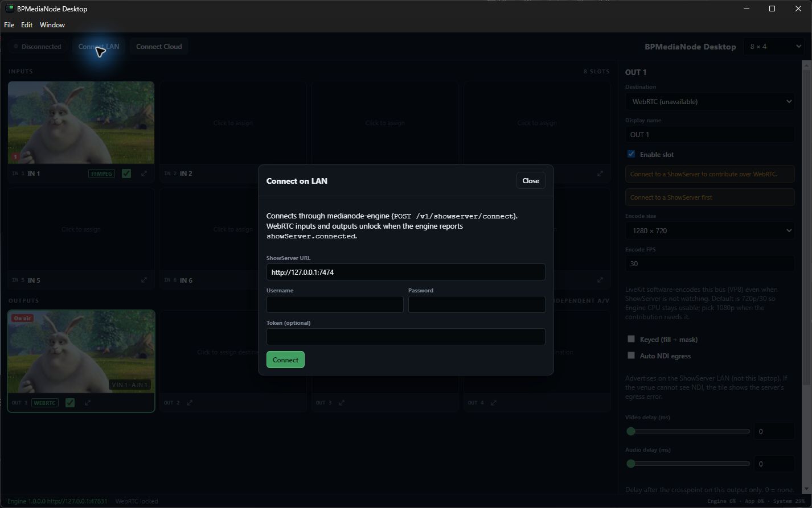The image size is (812, 508).
Task: Focus the Encode FPS field
Action: pyautogui.click(x=710, y=263)
